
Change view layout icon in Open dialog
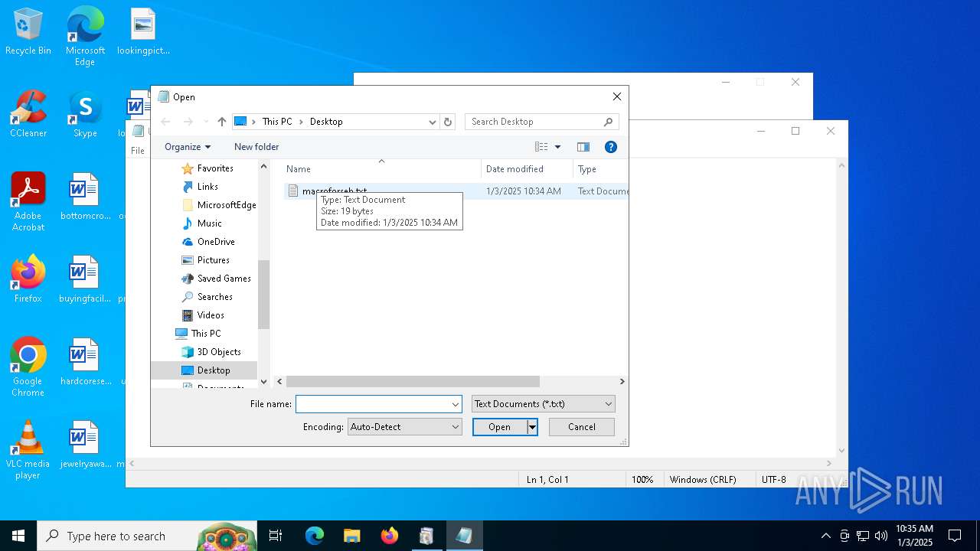pyautogui.click(x=541, y=147)
